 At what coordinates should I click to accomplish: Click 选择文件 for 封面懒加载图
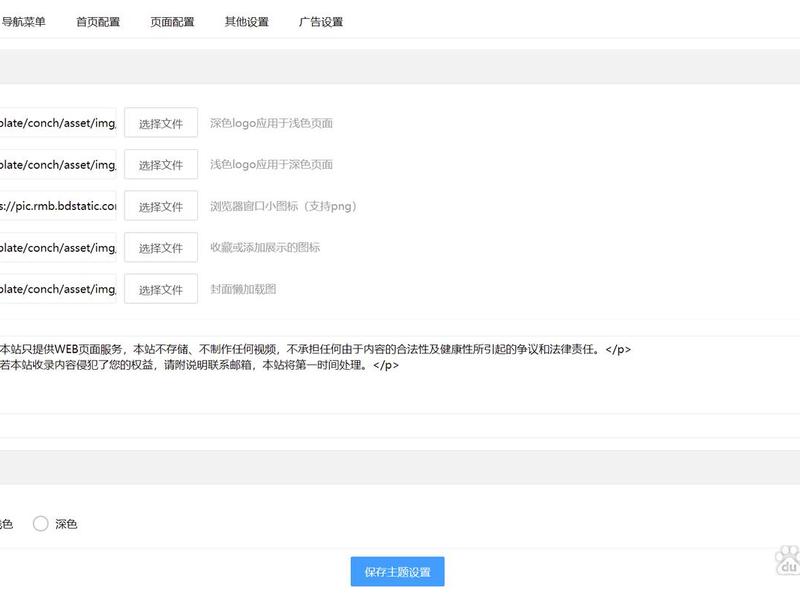(x=161, y=289)
